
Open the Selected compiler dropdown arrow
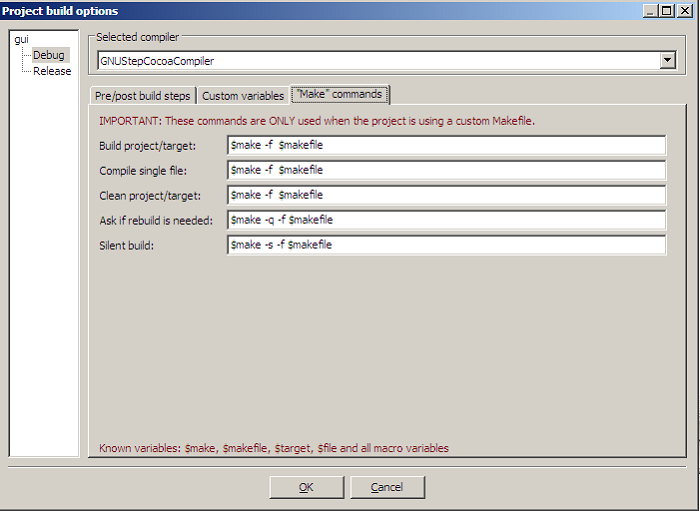coord(667,60)
